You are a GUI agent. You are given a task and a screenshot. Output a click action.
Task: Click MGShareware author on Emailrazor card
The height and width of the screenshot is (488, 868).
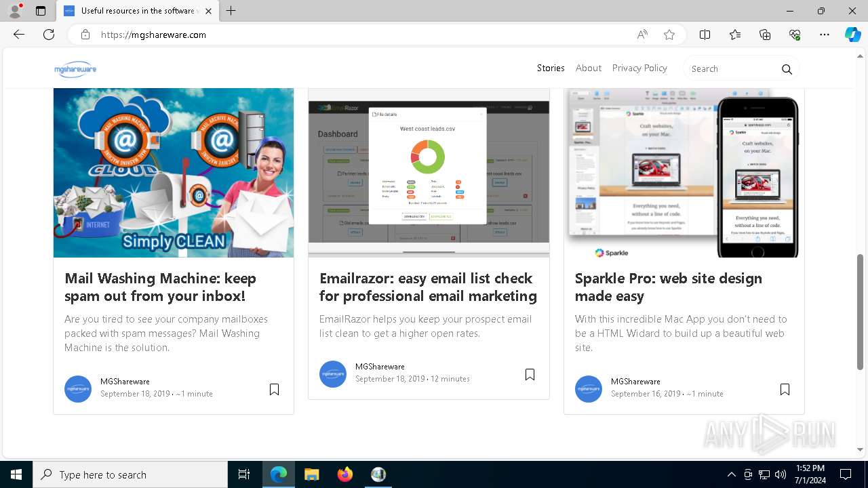coord(380,367)
